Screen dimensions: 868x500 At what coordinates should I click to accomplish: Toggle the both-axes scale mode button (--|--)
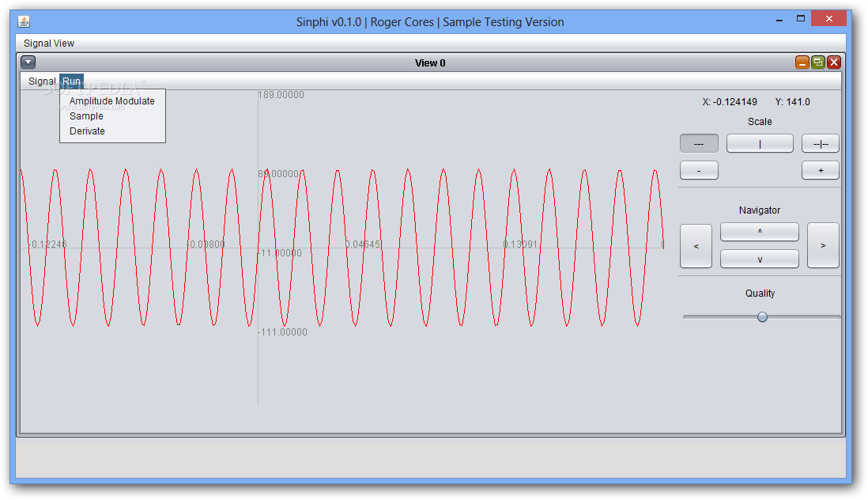[821, 143]
